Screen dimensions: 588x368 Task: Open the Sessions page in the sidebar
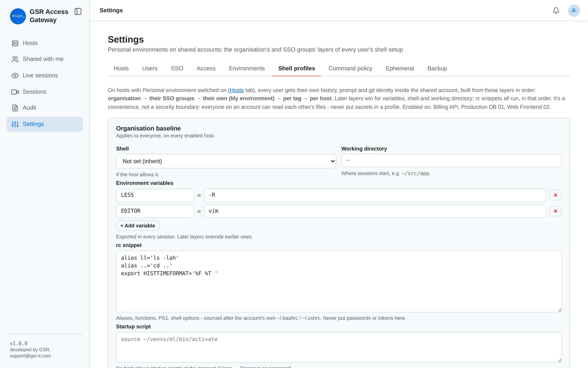[45, 92]
